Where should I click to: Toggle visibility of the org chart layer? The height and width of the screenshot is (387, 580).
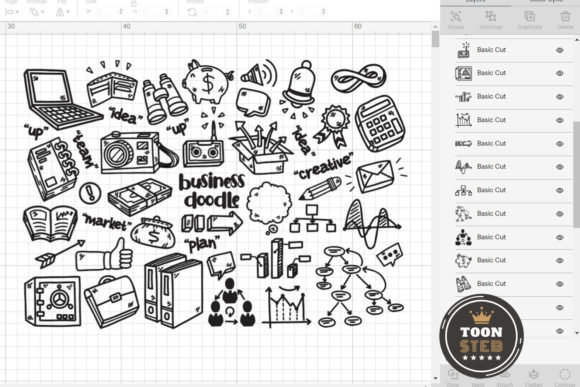click(x=560, y=191)
